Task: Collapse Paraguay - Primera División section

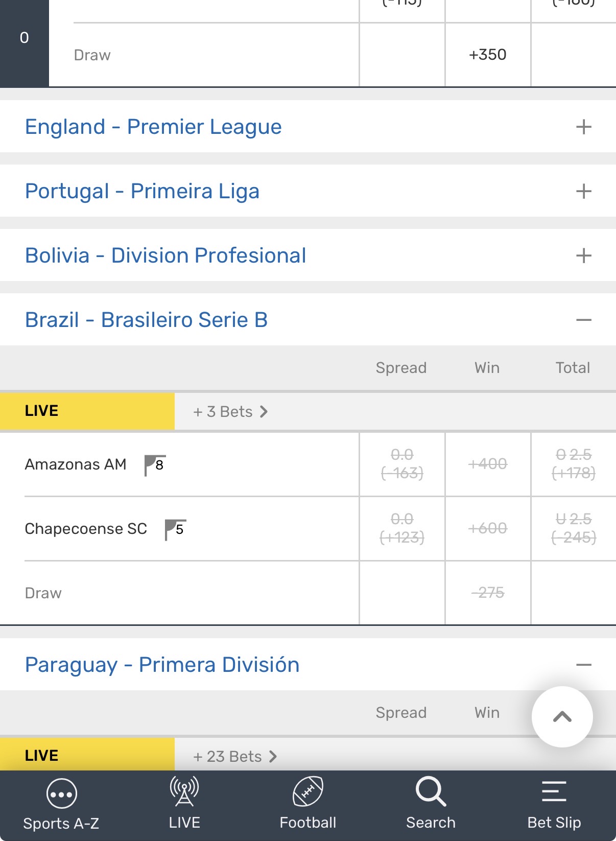Action: click(x=583, y=665)
